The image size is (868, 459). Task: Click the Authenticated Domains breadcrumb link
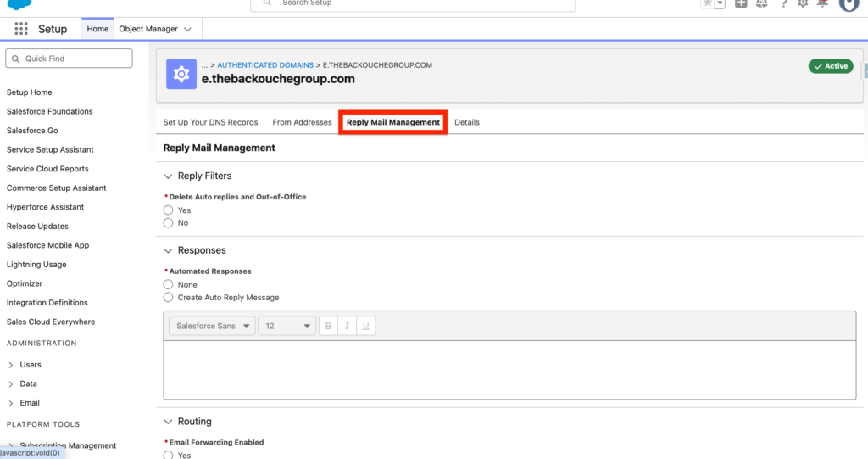point(264,65)
